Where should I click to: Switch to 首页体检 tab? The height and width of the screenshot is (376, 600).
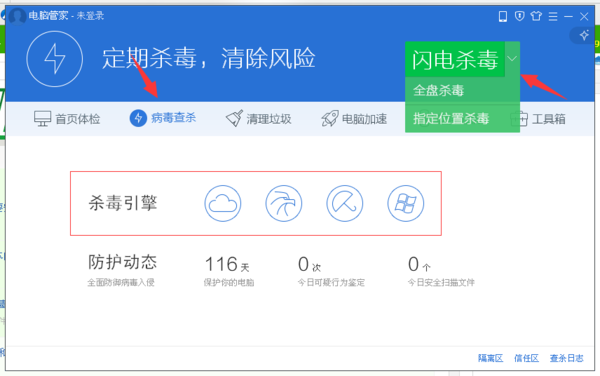[x=67, y=119]
